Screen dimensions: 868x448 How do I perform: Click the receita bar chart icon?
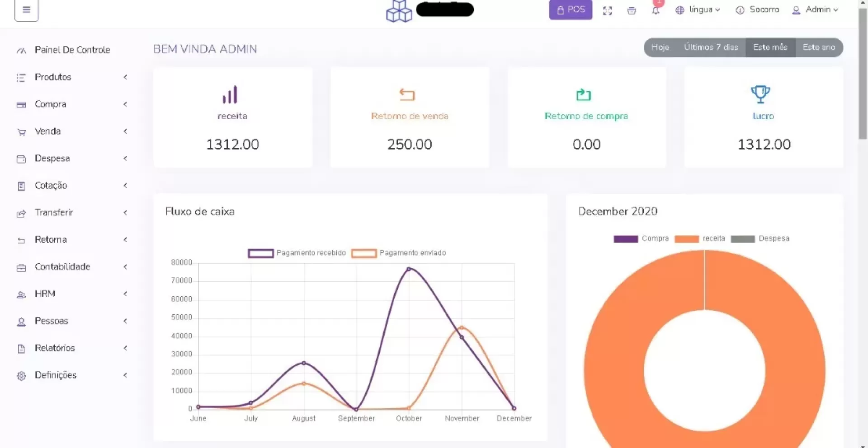pyautogui.click(x=230, y=95)
